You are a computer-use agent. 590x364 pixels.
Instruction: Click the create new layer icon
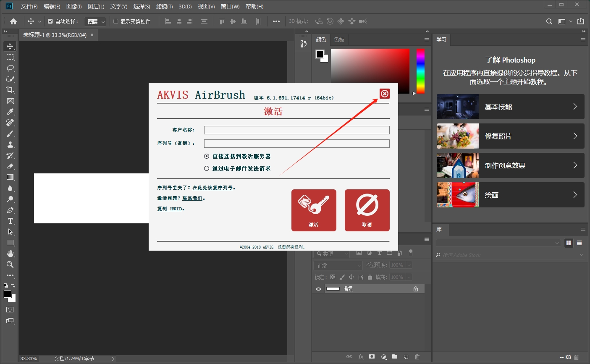406,356
